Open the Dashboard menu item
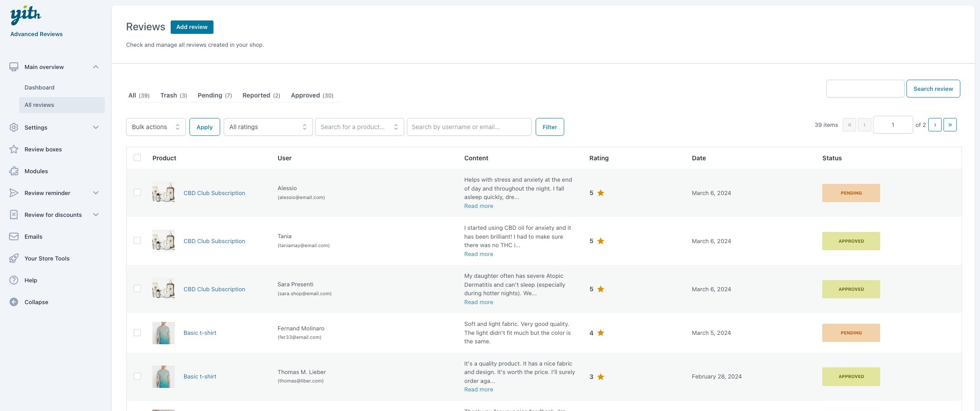 click(x=40, y=87)
